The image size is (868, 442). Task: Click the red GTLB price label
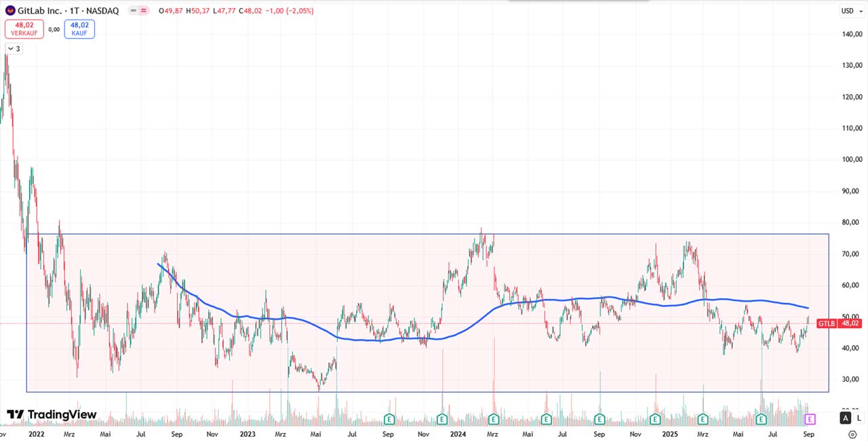[x=826, y=324]
